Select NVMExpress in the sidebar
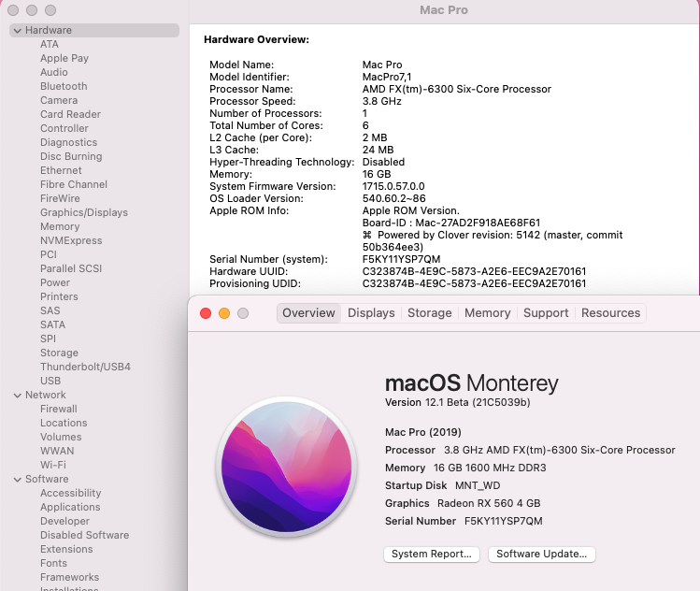Screen dimensions: 700x591 coord(71,241)
